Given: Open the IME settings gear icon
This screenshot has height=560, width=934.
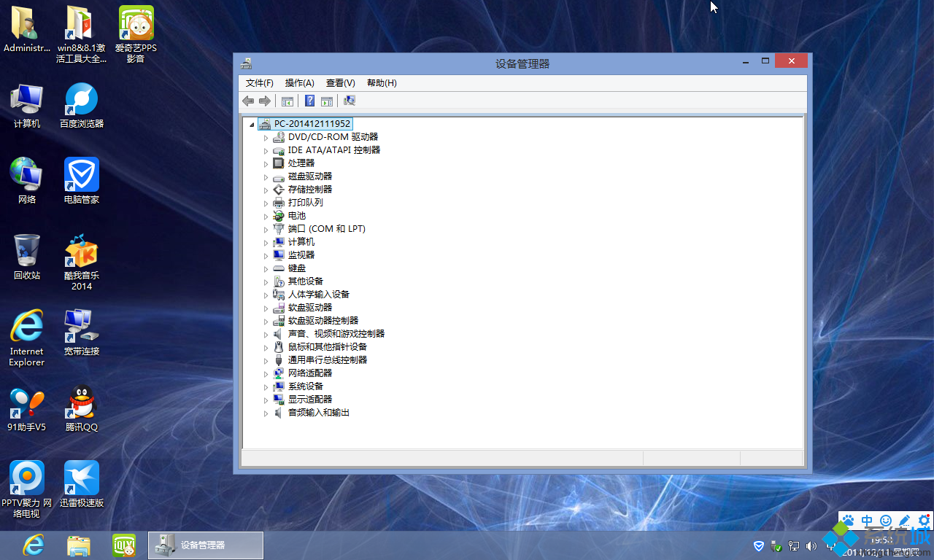Looking at the screenshot, I should coord(924,521).
